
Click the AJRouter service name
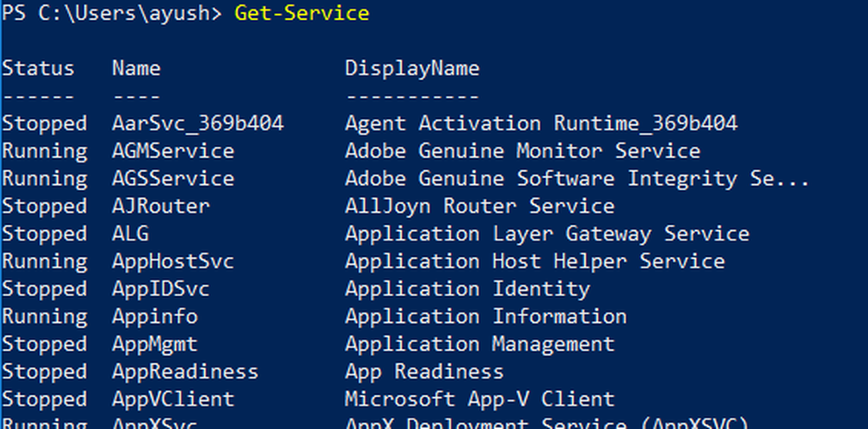click(x=161, y=207)
